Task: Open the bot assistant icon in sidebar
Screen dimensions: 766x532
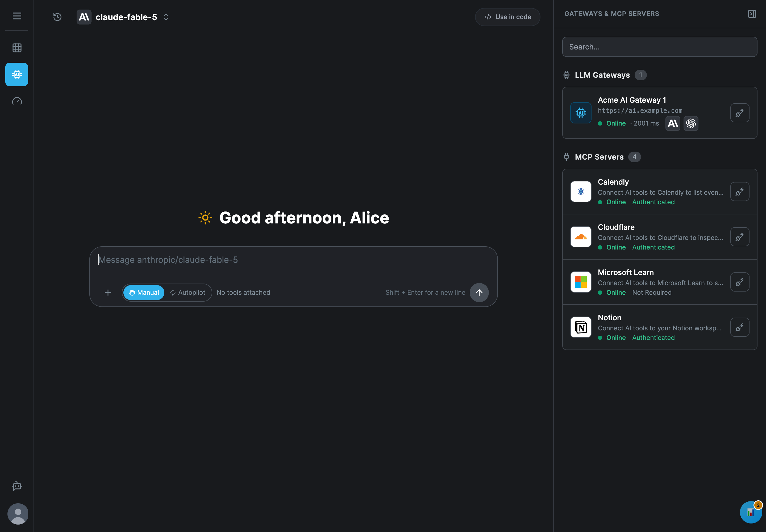Action: pos(17,486)
